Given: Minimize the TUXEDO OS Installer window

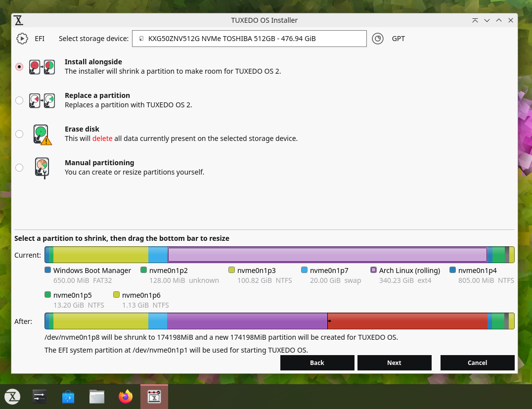Looking at the screenshot, I should (x=487, y=20).
